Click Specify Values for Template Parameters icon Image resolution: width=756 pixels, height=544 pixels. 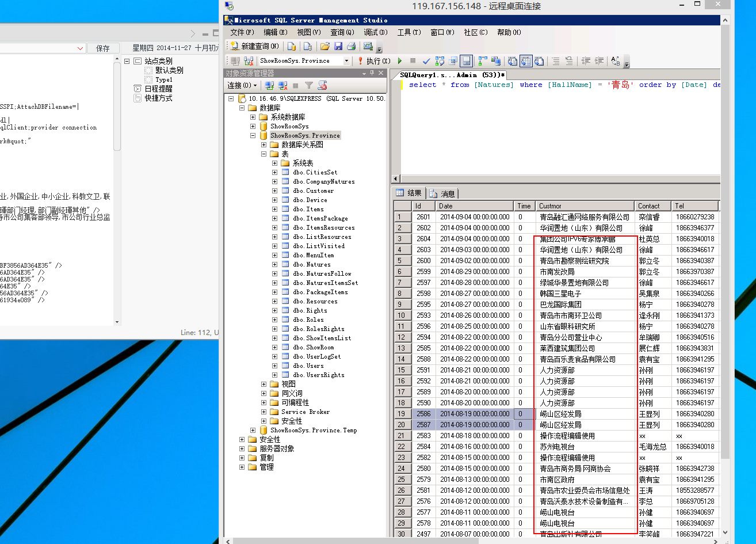click(x=614, y=61)
